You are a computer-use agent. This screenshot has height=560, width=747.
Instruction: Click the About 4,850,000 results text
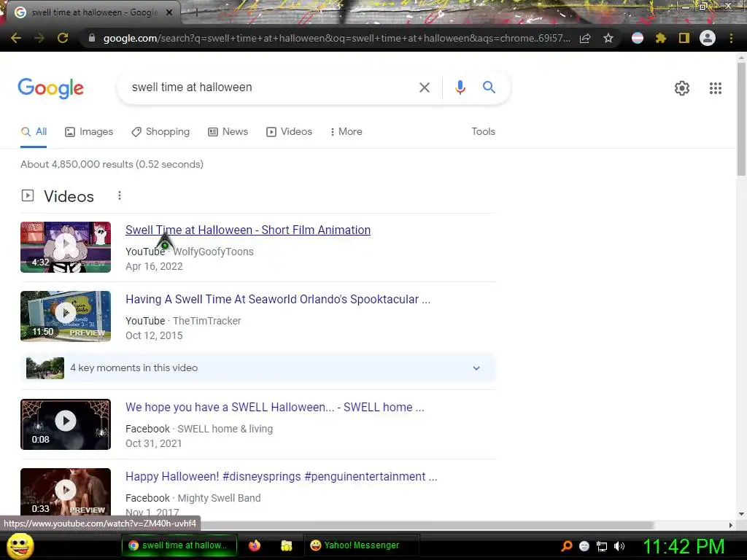[x=112, y=164]
